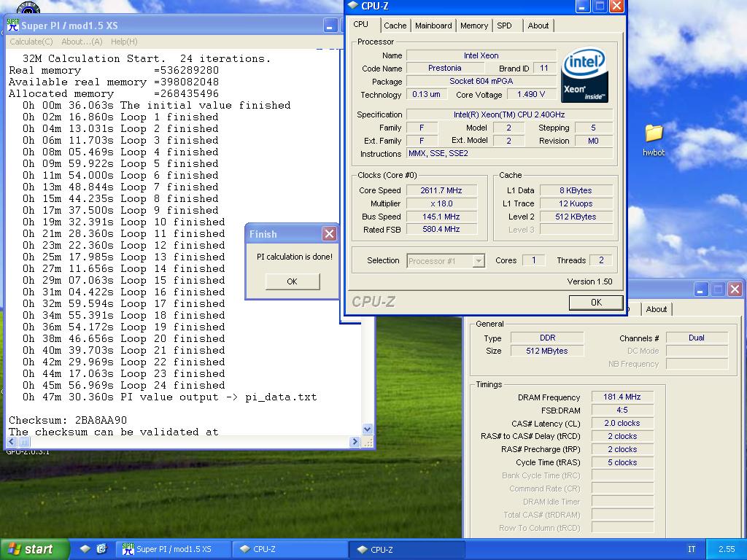Switch to the Cache tab in CPU-Z
This screenshot has width=747, height=560.
tap(395, 26)
